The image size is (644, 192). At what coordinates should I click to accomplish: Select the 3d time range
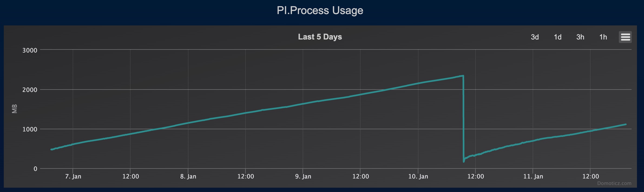pyautogui.click(x=535, y=37)
